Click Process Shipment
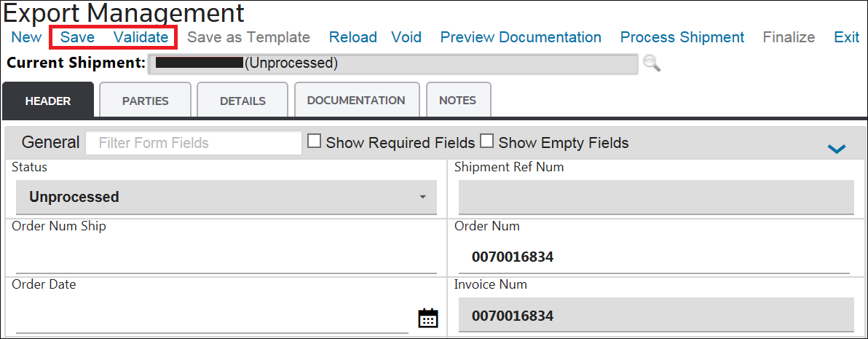Viewport: 868px width, 339px height. click(682, 37)
